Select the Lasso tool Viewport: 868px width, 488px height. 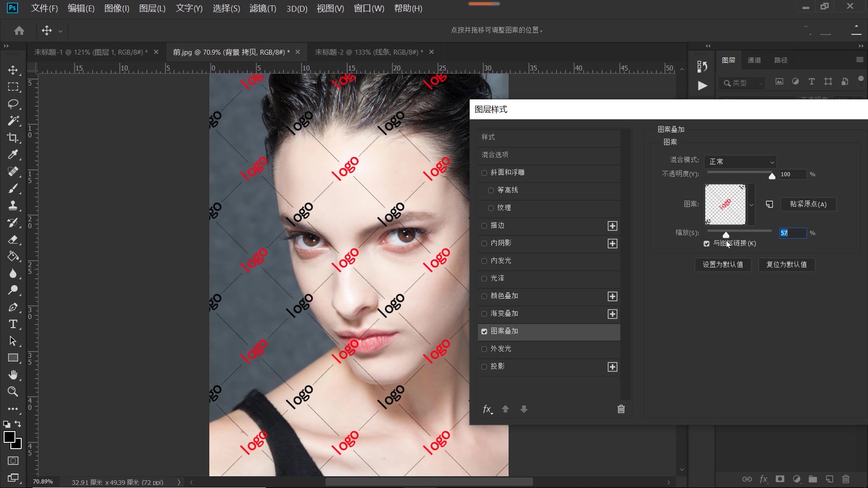(x=13, y=104)
